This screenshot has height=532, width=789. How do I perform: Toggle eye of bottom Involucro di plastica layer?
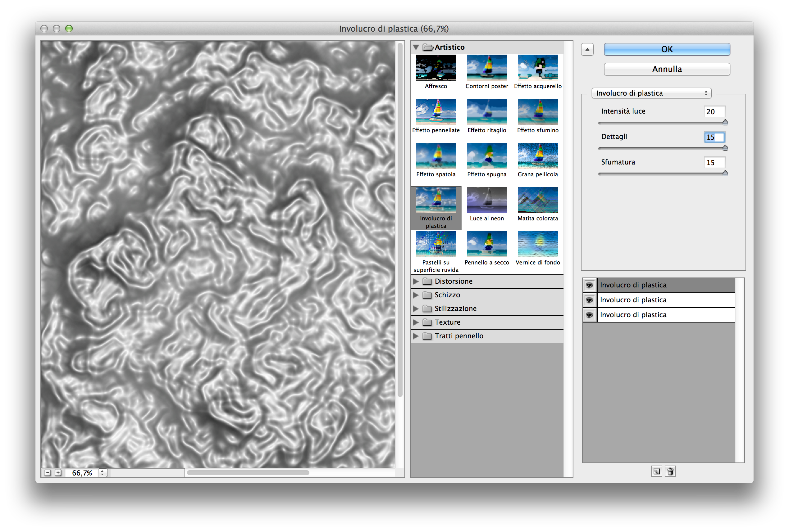(x=589, y=315)
